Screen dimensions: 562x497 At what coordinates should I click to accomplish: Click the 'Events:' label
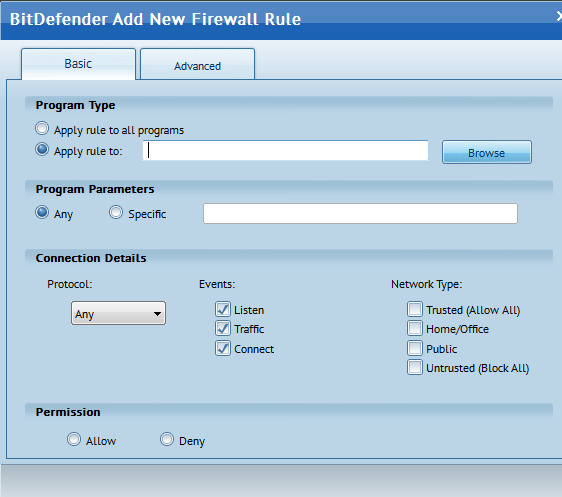(217, 285)
